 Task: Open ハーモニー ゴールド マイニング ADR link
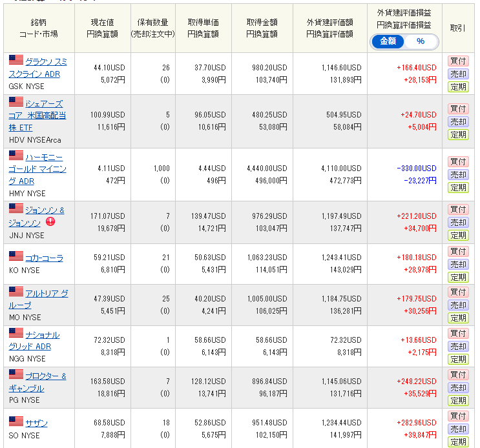tap(37, 169)
